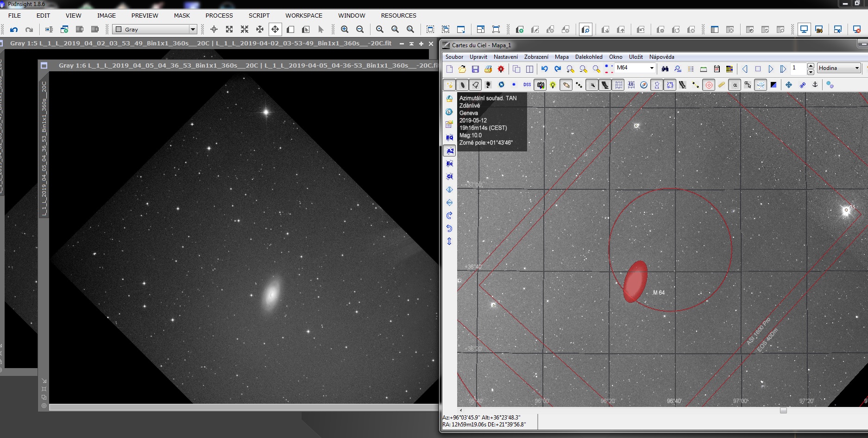Toggle the object labels alpha icon
The width and height of the screenshot is (868, 438).
point(735,85)
